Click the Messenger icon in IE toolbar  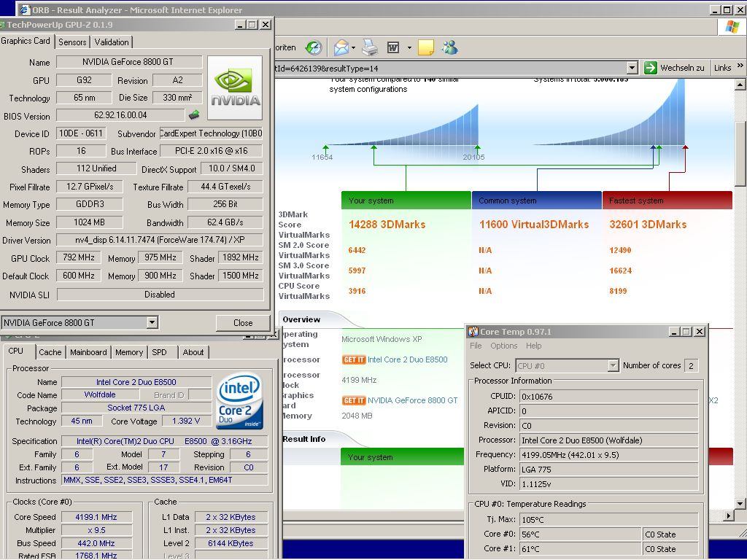coord(449,47)
